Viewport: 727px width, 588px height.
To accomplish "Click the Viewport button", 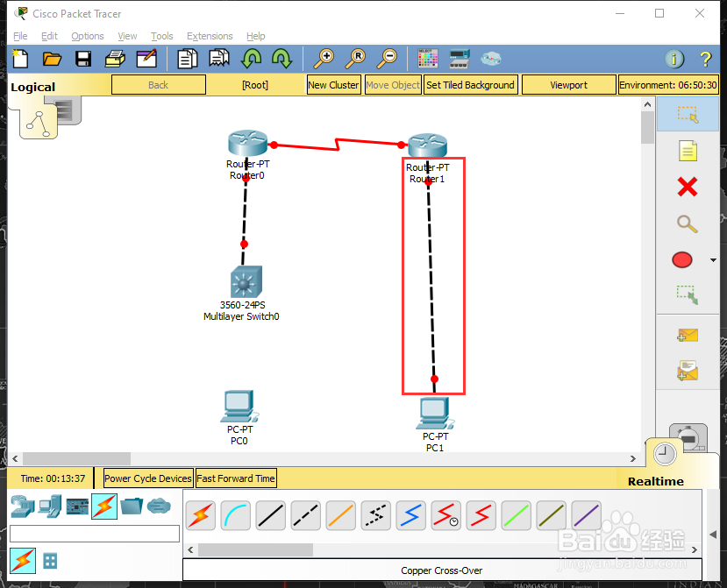I will pos(568,85).
